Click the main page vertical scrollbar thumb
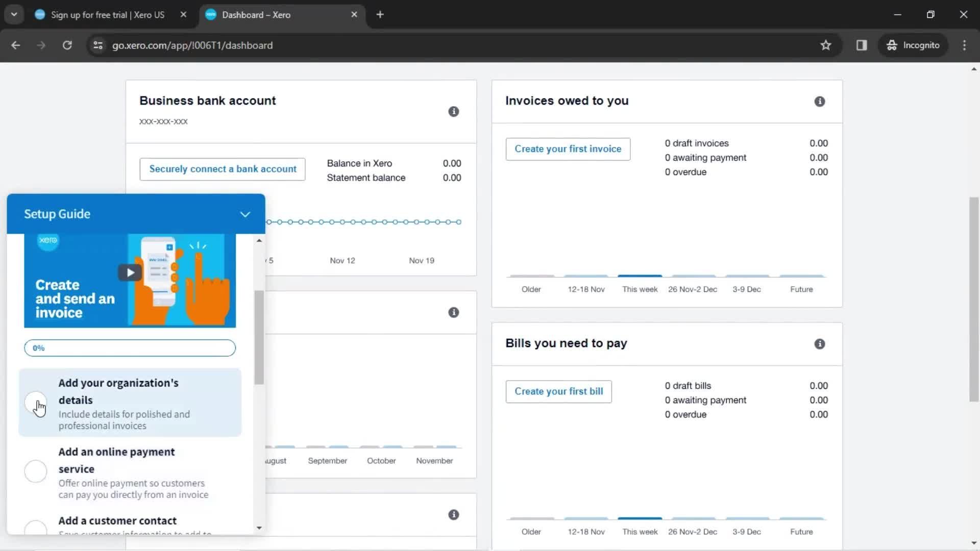Viewport: 980px width, 551px height. tap(974, 299)
